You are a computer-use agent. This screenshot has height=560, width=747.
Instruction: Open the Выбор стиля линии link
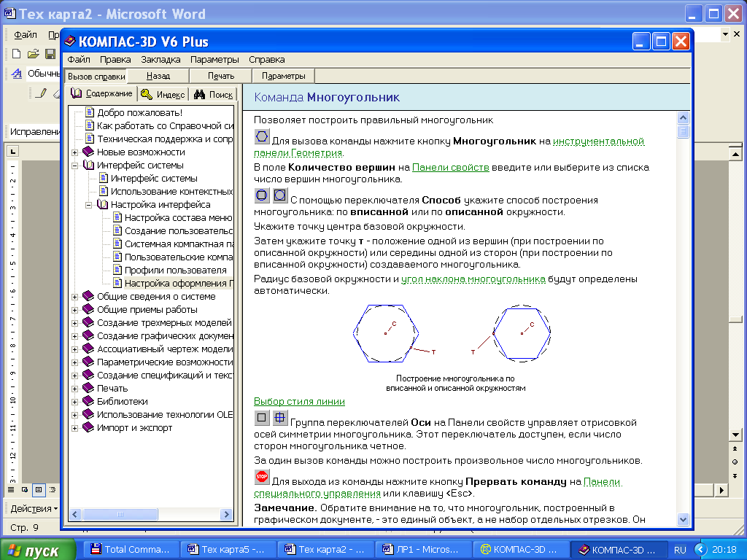[299, 402]
